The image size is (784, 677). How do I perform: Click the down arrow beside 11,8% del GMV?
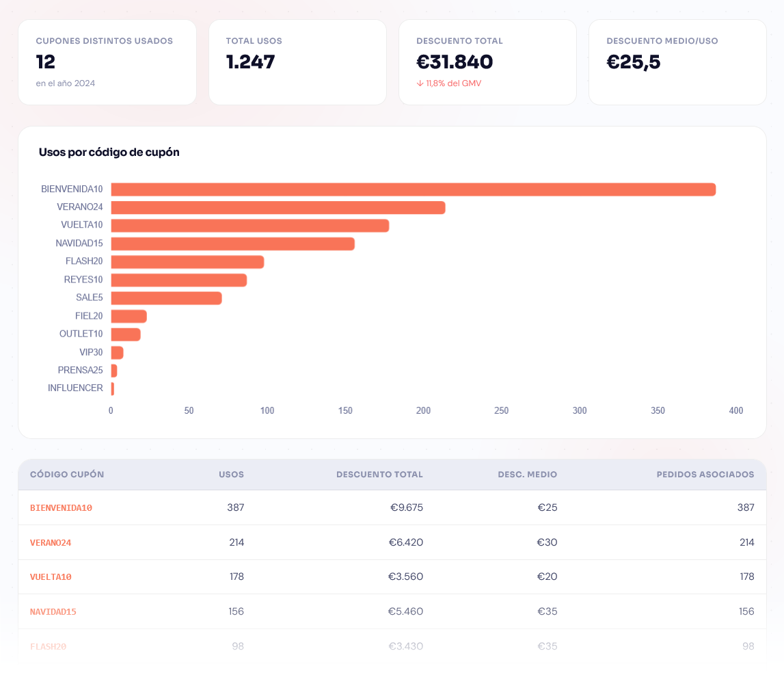[420, 83]
